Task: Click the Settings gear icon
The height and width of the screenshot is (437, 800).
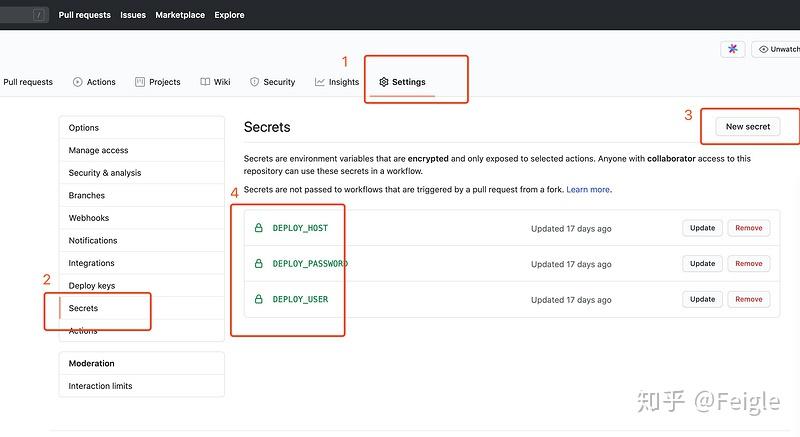Action: point(384,82)
